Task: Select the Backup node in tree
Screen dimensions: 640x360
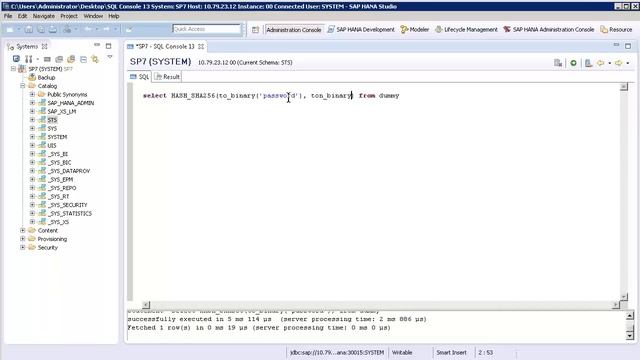Action: tap(46, 78)
